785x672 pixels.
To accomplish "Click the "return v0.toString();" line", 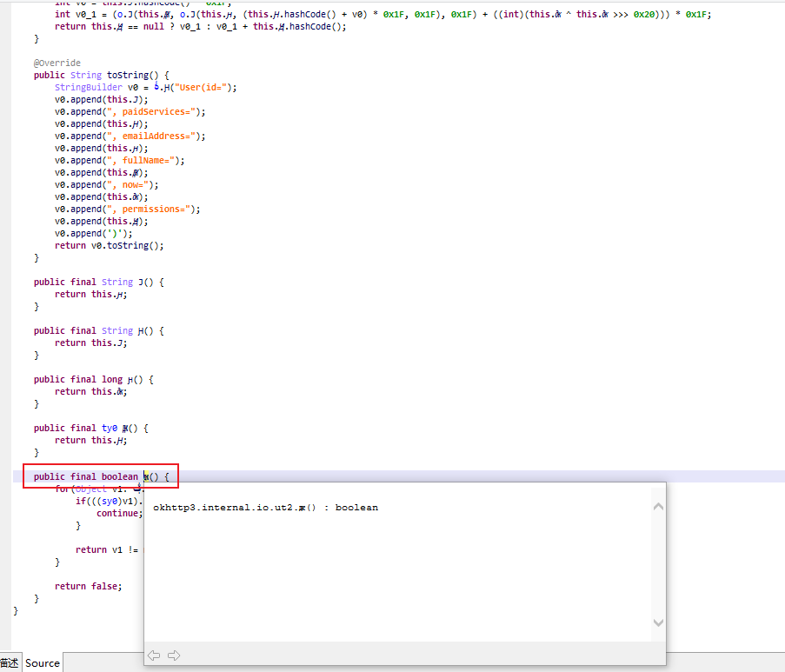I will pos(109,246).
